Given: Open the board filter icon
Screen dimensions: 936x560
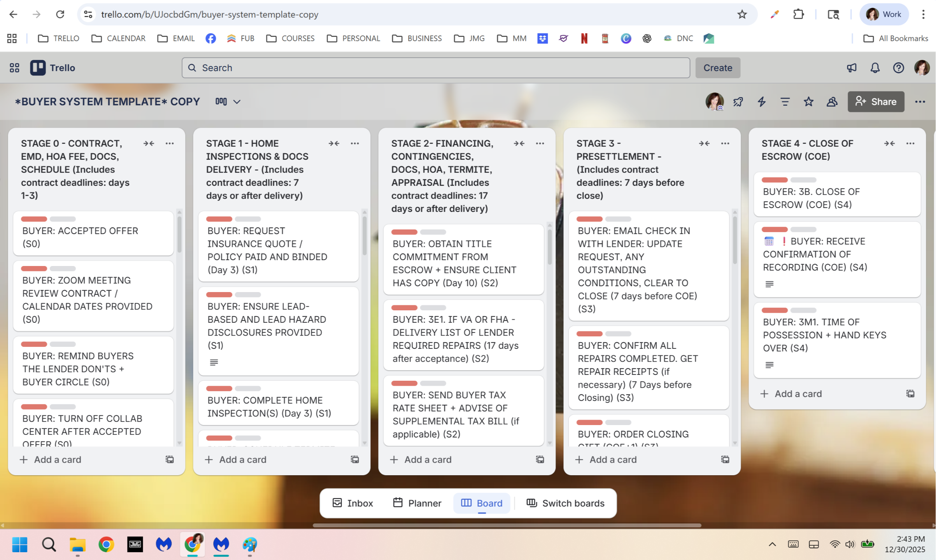Looking at the screenshot, I should click(x=785, y=101).
